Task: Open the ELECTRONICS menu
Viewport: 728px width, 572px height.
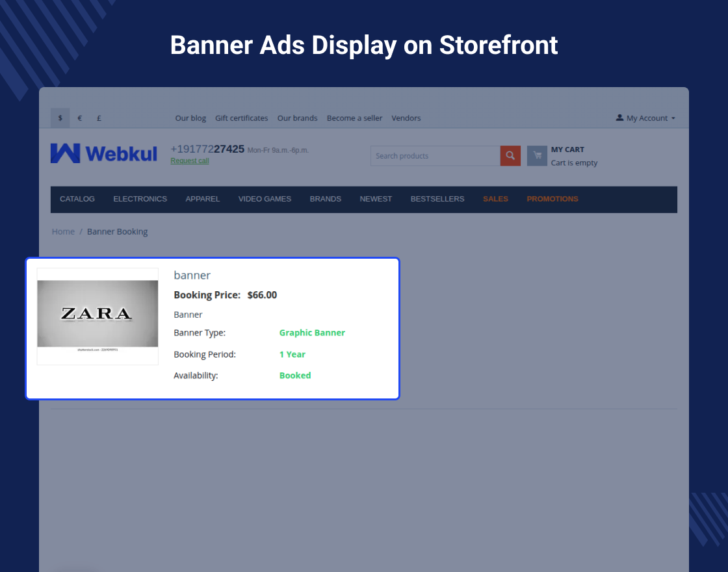Action: click(140, 199)
